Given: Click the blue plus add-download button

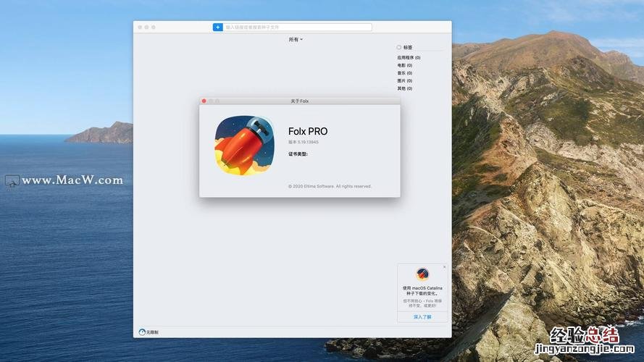Looking at the screenshot, I should [x=217, y=27].
